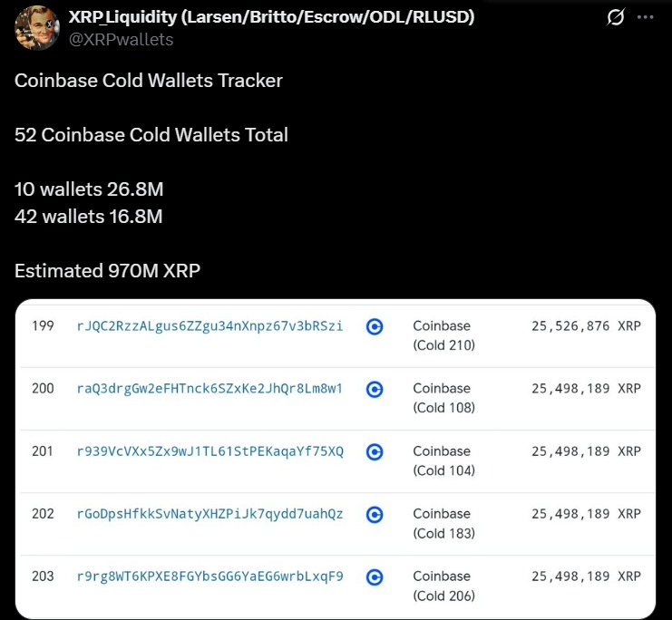Screen dimensions: 672x620
Task: Select the Coinbase (Cold 104) label
Action: click(x=444, y=460)
